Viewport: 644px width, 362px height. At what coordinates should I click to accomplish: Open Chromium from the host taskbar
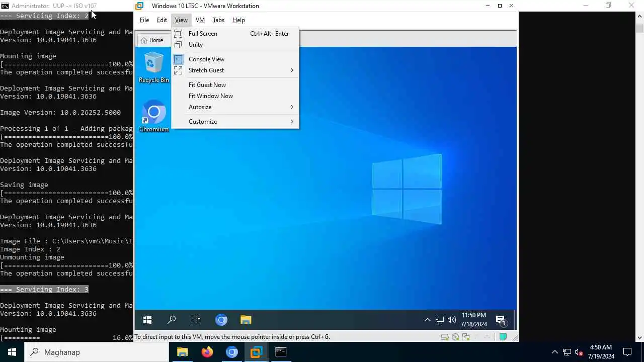[231, 352]
